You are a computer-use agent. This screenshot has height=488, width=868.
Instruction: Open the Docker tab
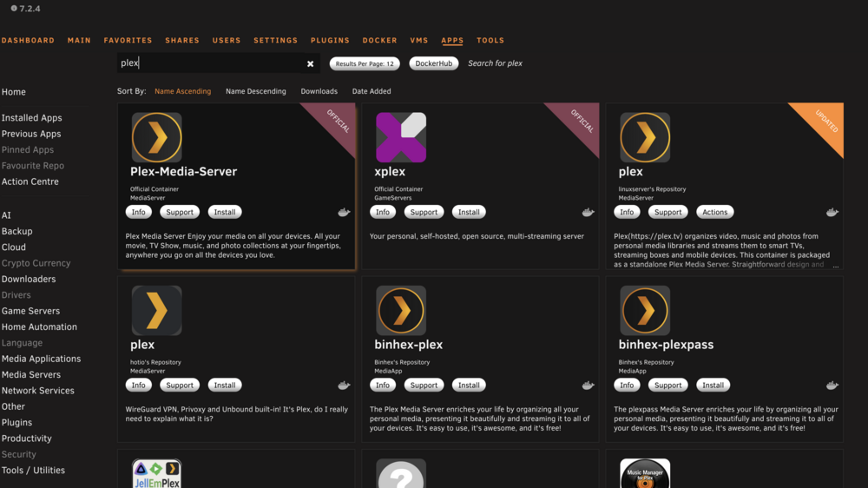click(380, 41)
